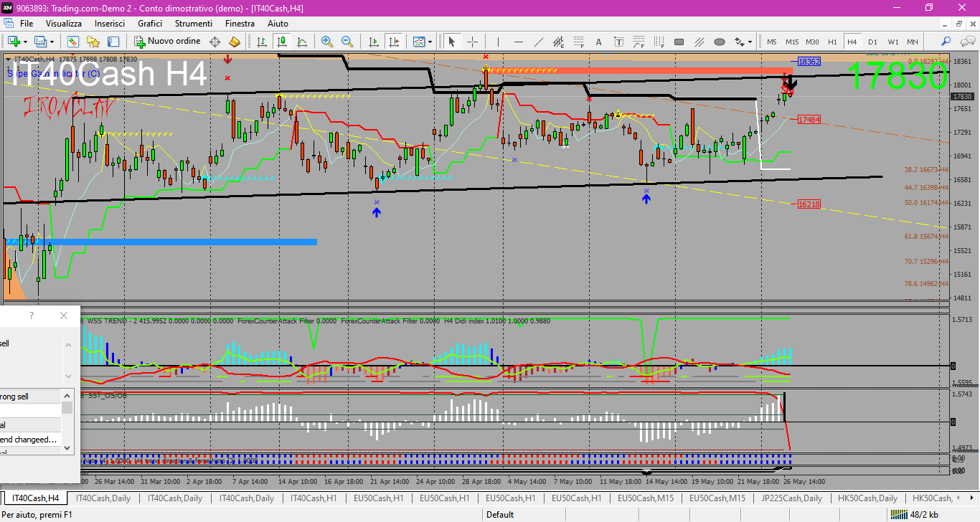Image resolution: width=980 pixels, height=522 pixels.
Task: Select the text label tool
Action: point(619,42)
